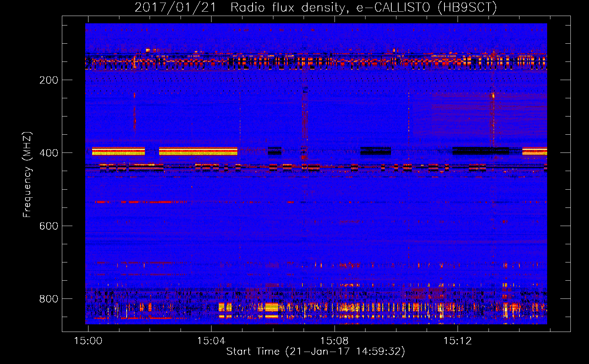
Task: Click the 15:12 time tick label
Action: click(x=457, y=341)
